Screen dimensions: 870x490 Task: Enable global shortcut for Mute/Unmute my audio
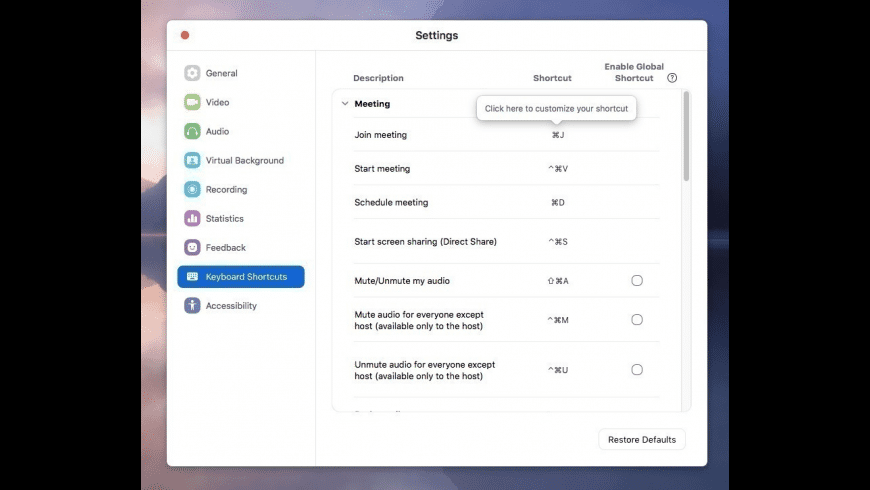(637, 280)
